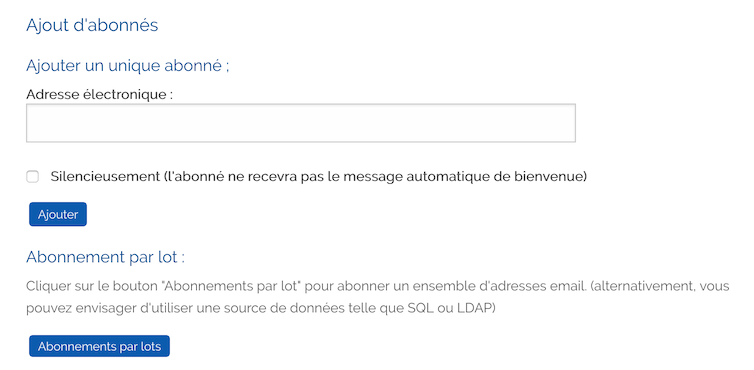Select the "Adresse électronique :" field label
The height and width of the screenshot is (370, 754).
[x=100, y=94]
